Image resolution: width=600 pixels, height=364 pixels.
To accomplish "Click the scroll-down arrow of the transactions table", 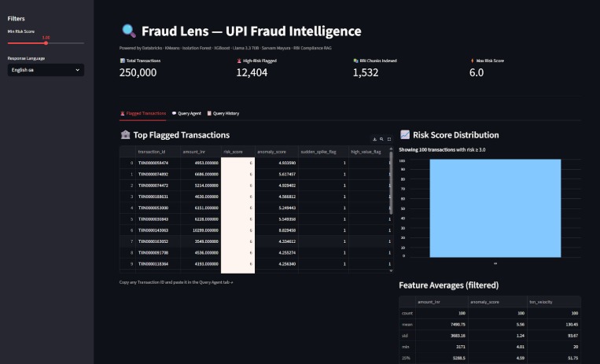I will 391,270.
